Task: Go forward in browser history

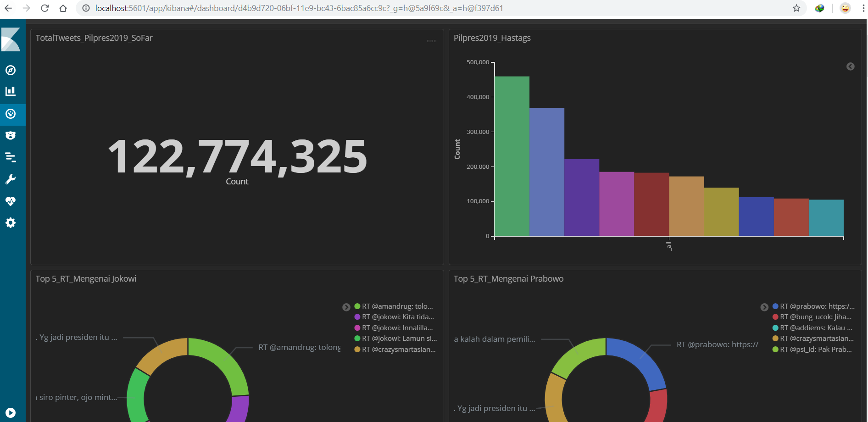Action: [27, 8]
